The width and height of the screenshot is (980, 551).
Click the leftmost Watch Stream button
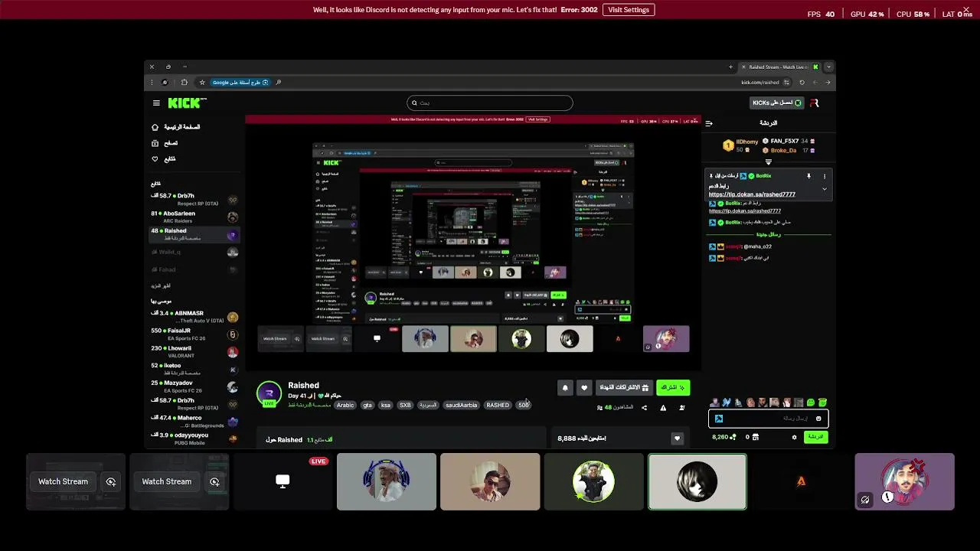click(63, 481)
